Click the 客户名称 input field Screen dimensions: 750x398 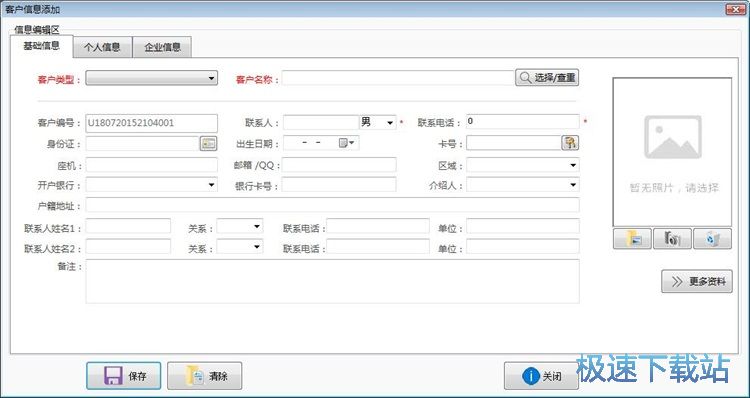[398, 78]
